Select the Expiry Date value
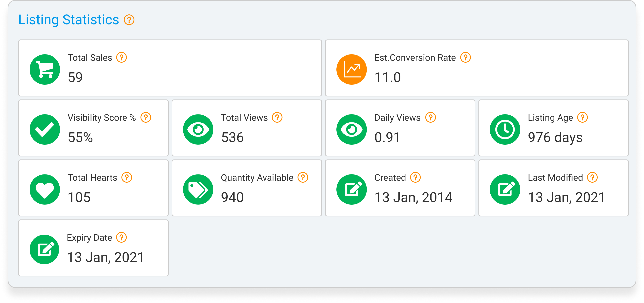This screenshot has height=303, width=644. (x=106, y=257)
